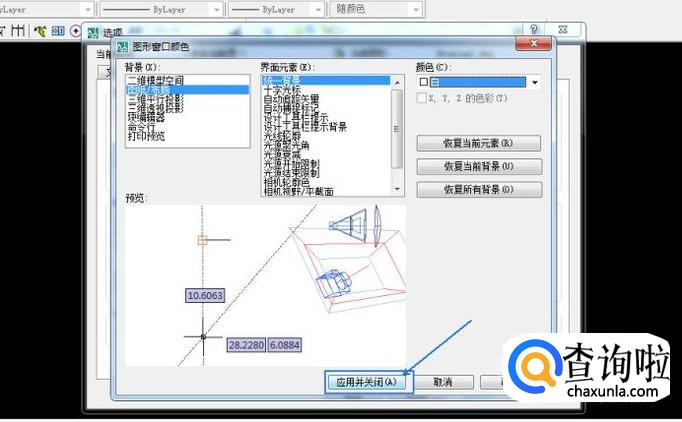Click the 图形窗口颜色 dialog title icon
Viewport: 682px width, 422px height.
coord(123,47)
